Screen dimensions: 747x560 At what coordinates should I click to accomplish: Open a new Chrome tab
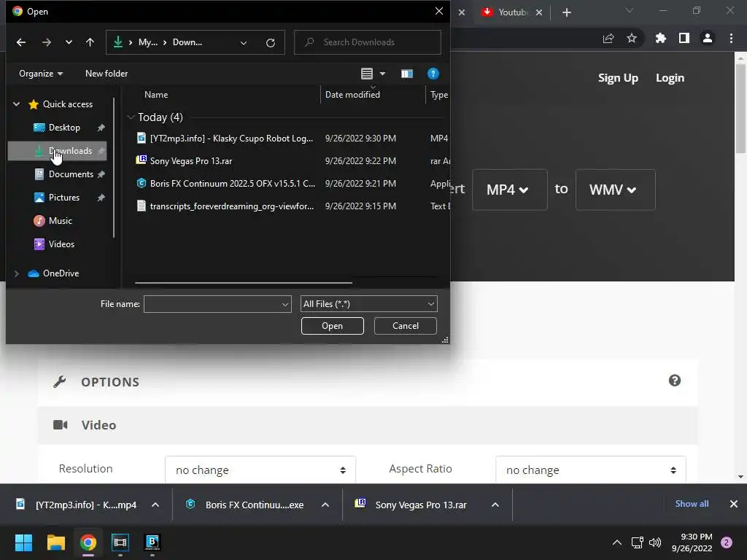point(566,13)
